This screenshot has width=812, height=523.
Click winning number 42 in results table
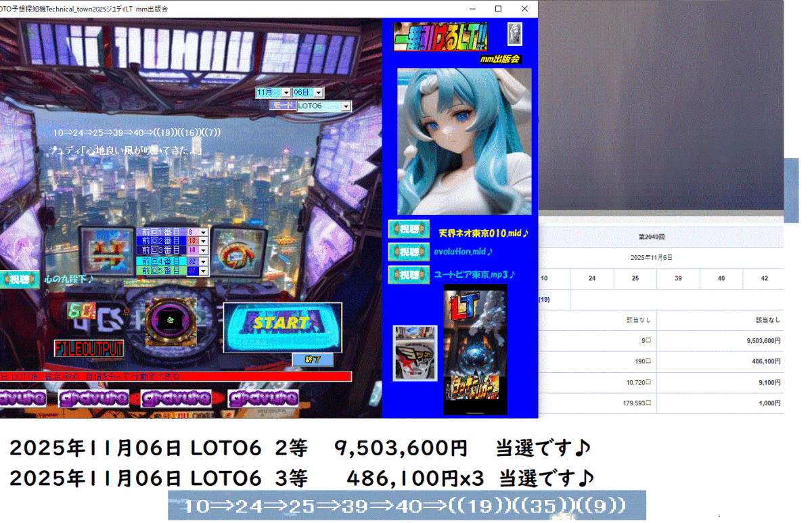pos(764,279)
